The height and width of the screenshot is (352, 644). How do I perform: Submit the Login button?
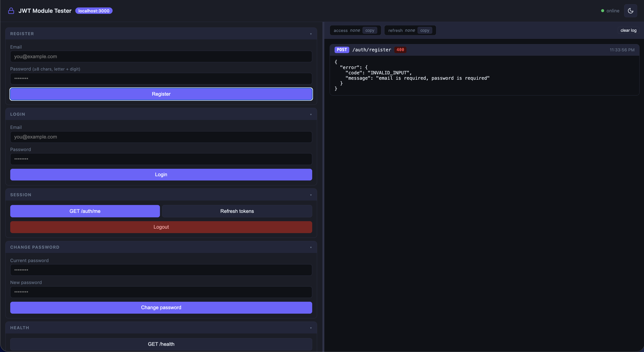[x=161, y=175]
